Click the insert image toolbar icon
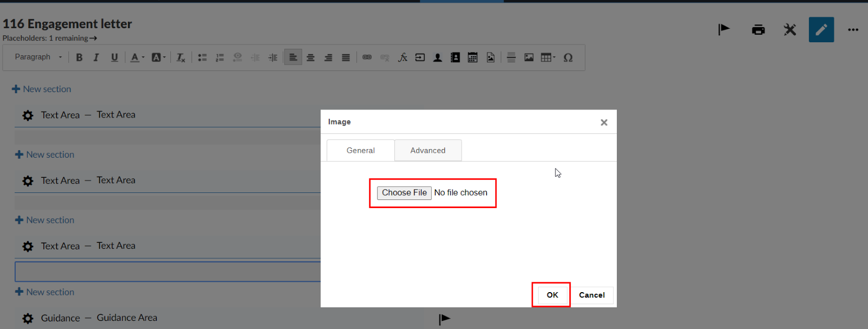The image size is (868, 329). click(x=529, y=57)
